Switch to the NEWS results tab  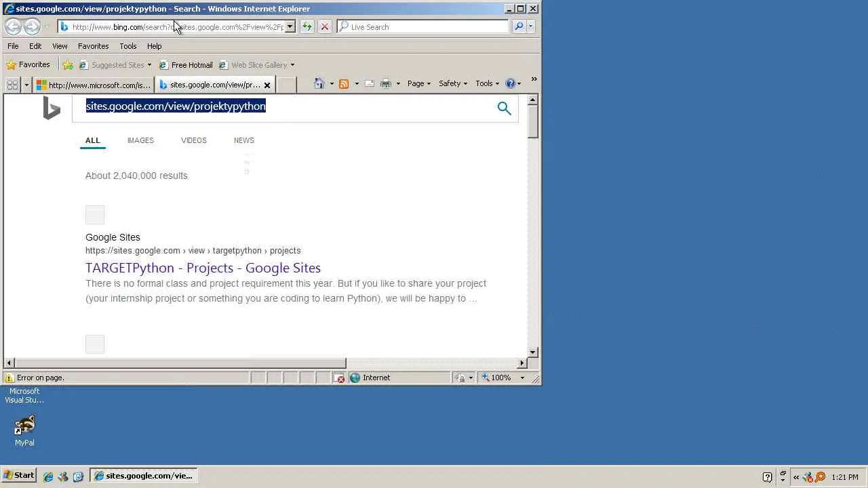[244, 140]
